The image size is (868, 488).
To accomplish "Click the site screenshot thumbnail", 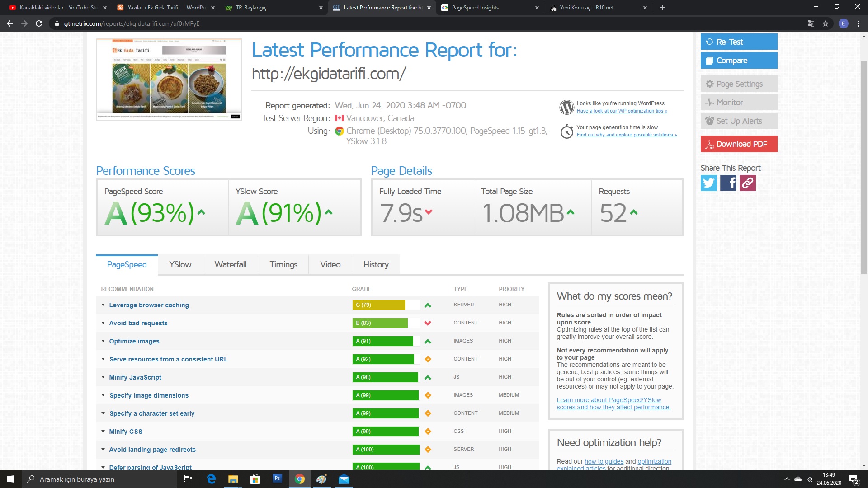I will point(169,80).
